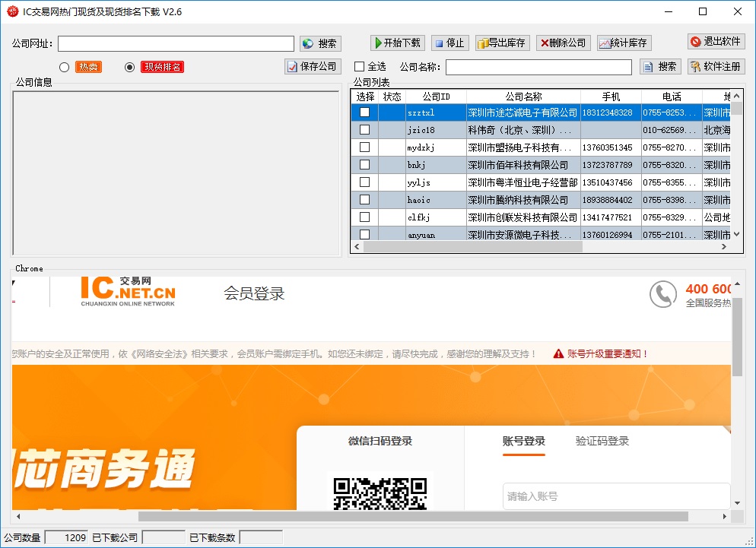
Task: Click the WeChat login QR code
Action: click(x=380, y=493)
